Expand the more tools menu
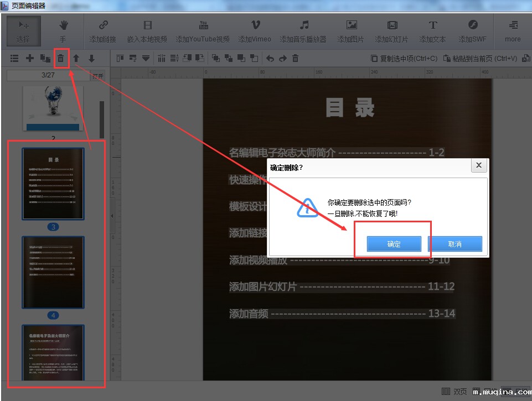Screen dimensions: 532x401 point(513,31)
